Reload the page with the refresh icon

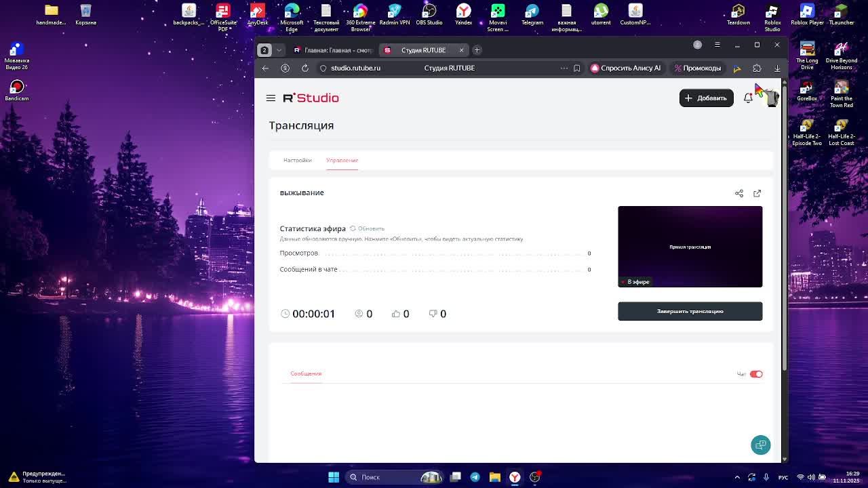[305, 68]
